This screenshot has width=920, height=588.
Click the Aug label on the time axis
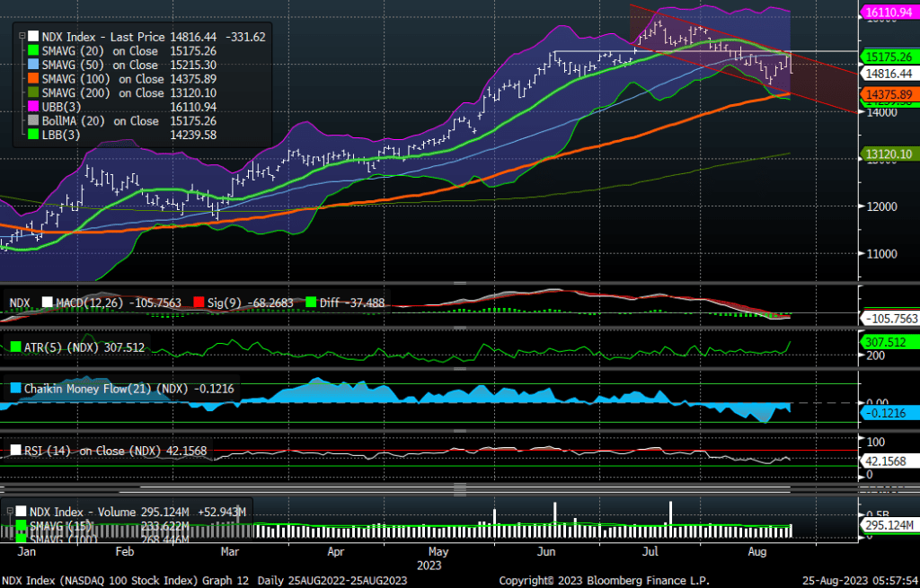pyautogui.click(x=756, y=552)
